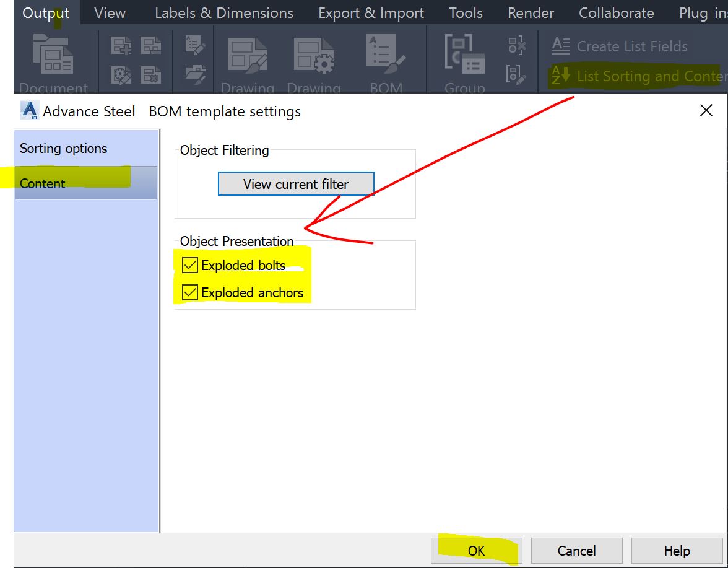This screenshot has width=728, height=568.
Task: Open the Plug-ins ribbon tab
Action: [703, 12]
